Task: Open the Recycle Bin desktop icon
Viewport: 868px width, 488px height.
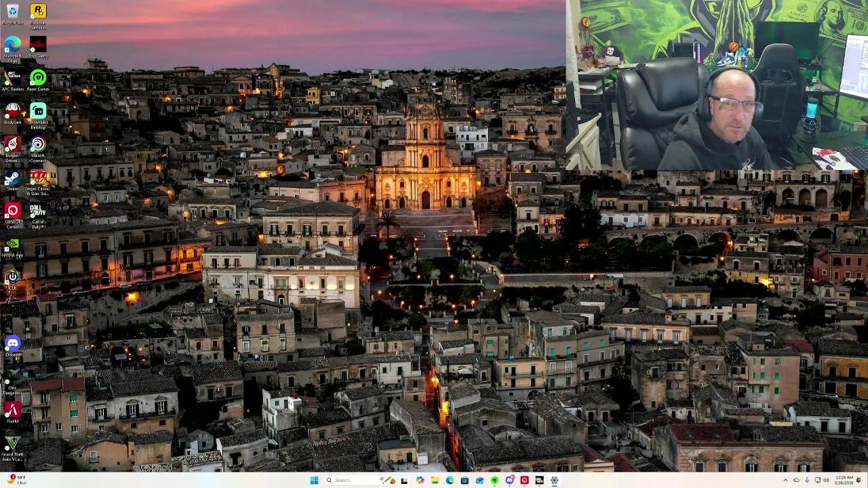Action: coord(12,12)
